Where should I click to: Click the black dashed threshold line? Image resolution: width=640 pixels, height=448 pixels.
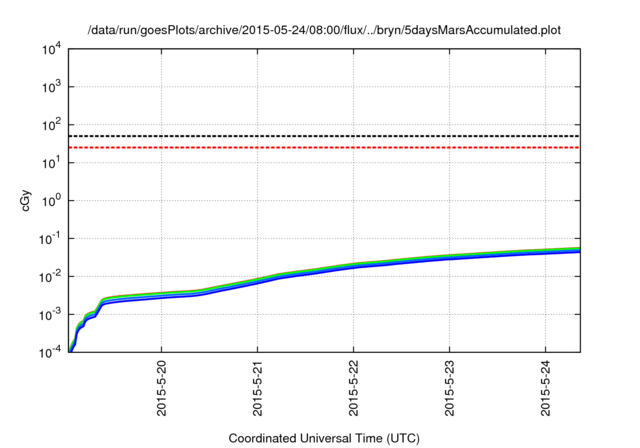pos(324,136)
